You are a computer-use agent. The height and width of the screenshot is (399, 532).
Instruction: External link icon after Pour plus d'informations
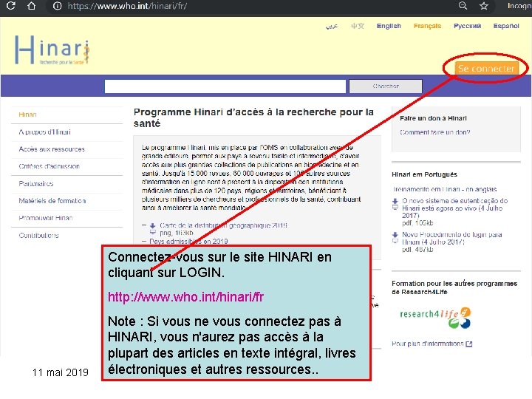click(x=469, y=344)
